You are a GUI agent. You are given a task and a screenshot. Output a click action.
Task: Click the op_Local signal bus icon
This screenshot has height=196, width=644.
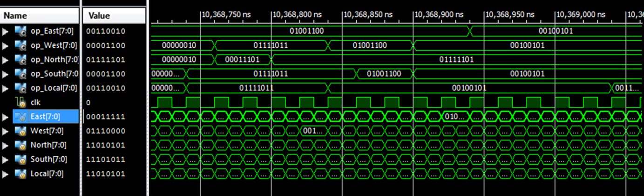pos(20,88)
